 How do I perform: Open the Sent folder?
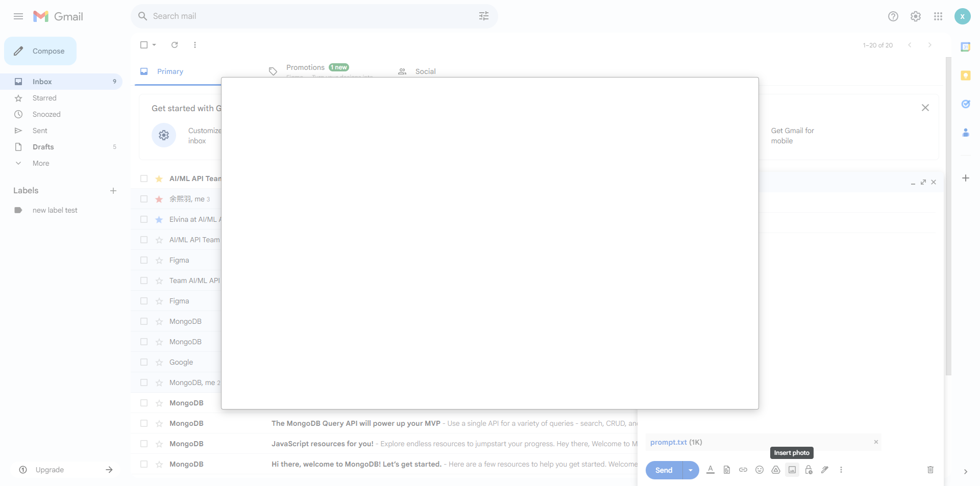(x=40, y=131)
